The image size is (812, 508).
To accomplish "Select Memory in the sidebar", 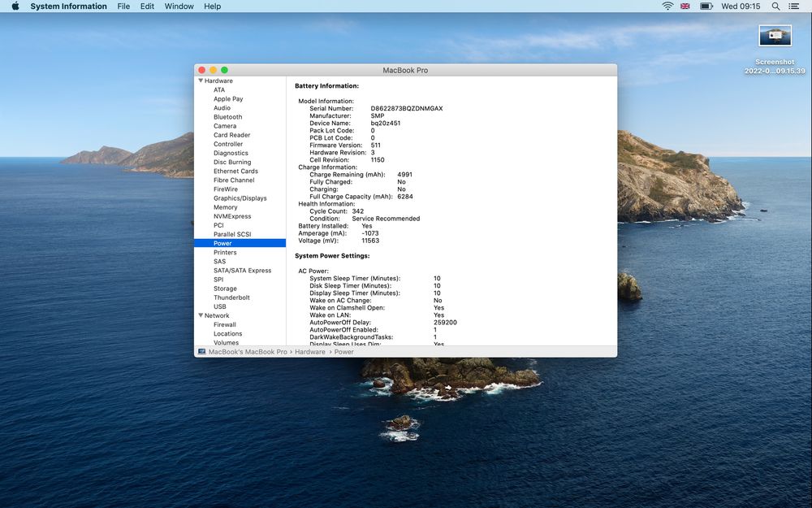I will (x=225, y=207).
